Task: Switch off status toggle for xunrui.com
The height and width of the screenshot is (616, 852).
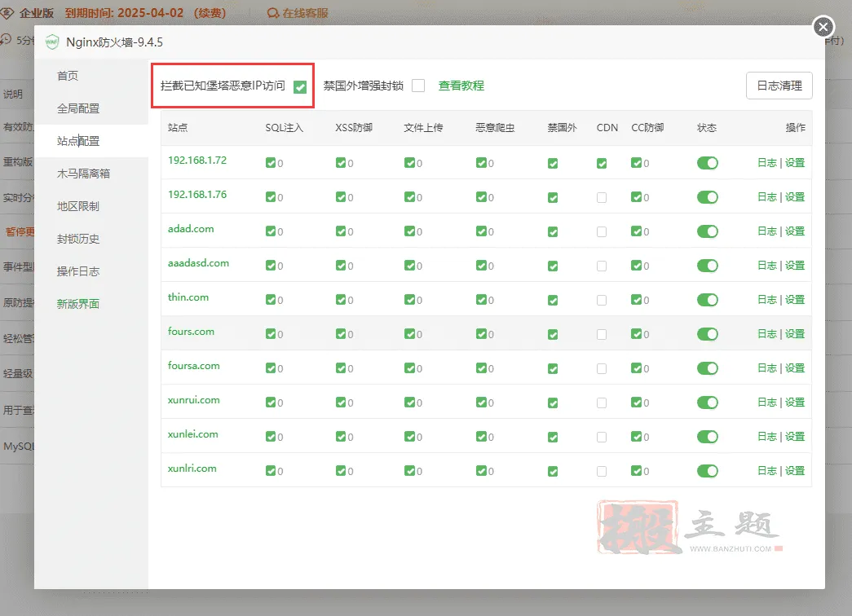Action: click(708, 403)
